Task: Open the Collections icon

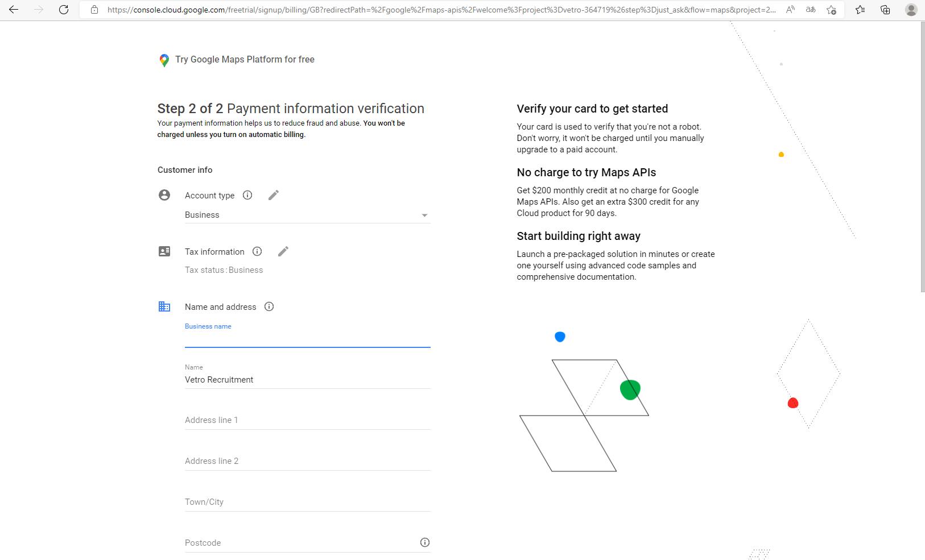Action: point(885,10)
